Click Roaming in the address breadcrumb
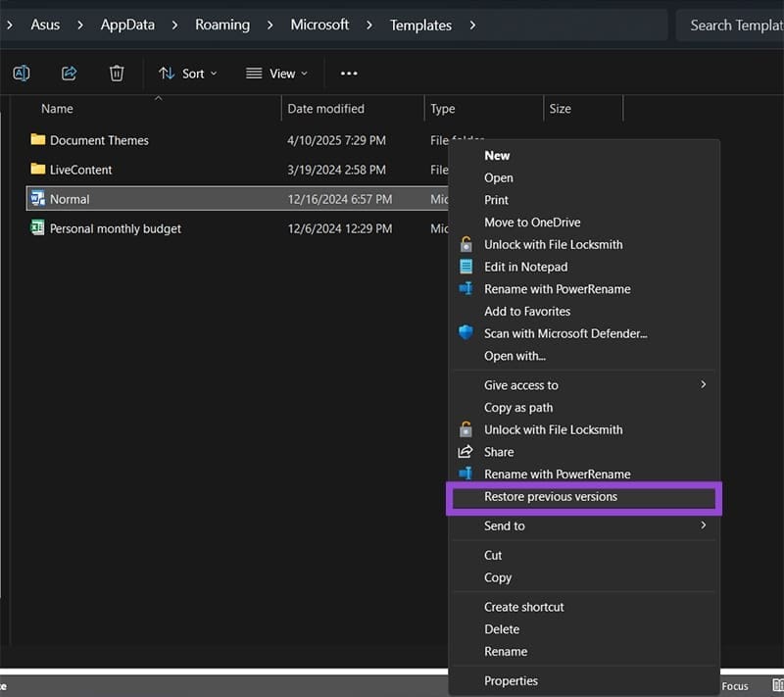This screenshot has height=697, width=784. click(x=222, y=25)
